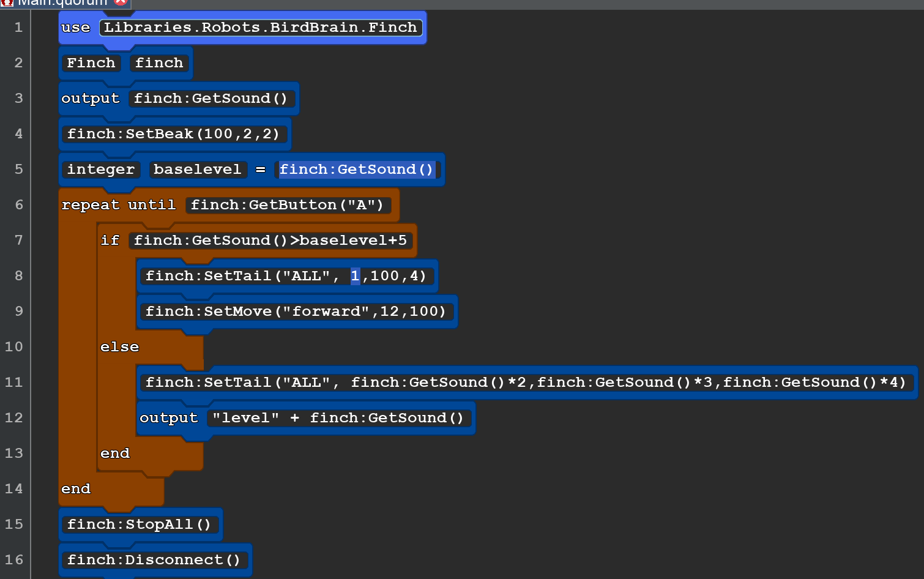924x579 pixels.
Task: Click the Quorum file icon on the Main.quorum tab
Action: (7, 3)
